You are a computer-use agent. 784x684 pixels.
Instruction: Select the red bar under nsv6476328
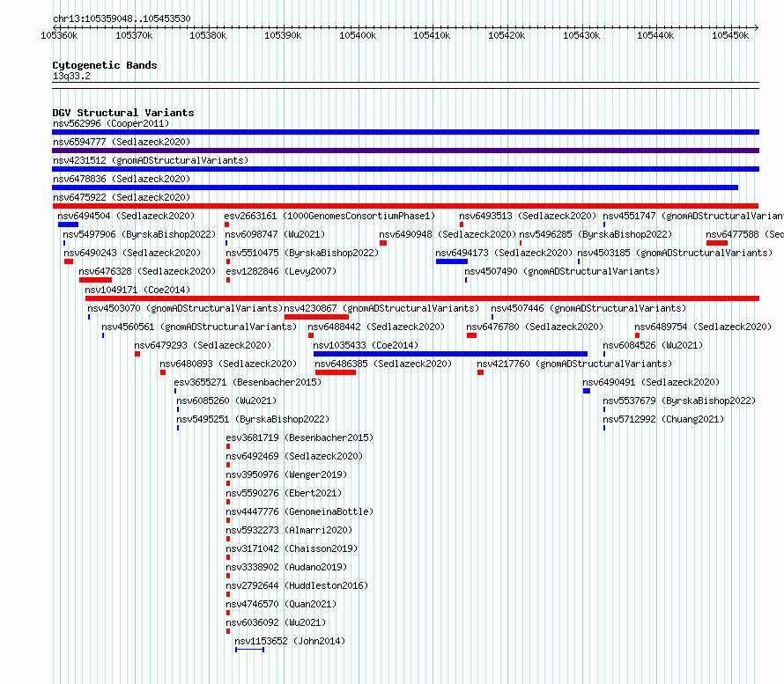[95, 280]
